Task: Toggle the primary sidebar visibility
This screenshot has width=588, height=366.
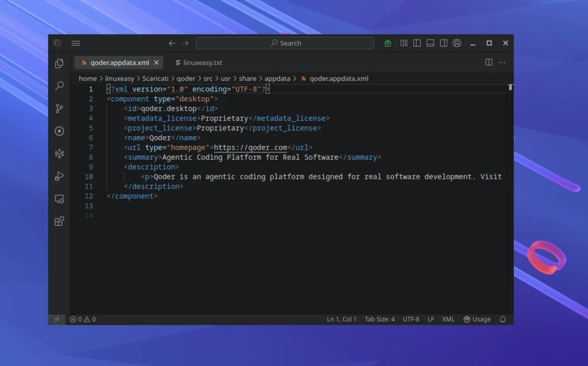Action: click(x=417, y=43)
